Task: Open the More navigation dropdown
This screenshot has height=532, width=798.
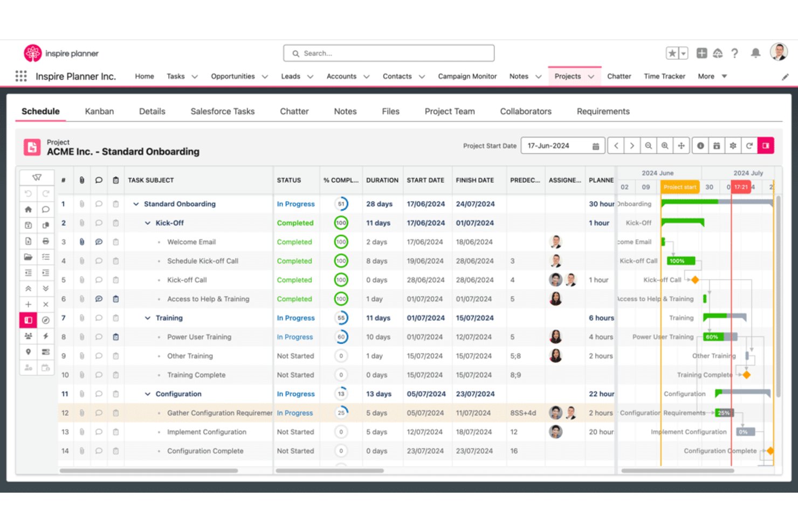Action: pos(712,77)
